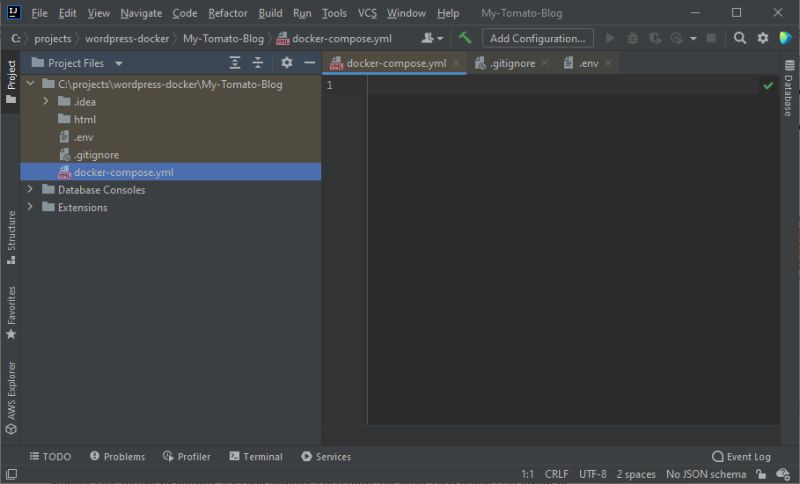Open IDE settings gear in toolbar
Viewport: 800px width, 484px height.
763,38
